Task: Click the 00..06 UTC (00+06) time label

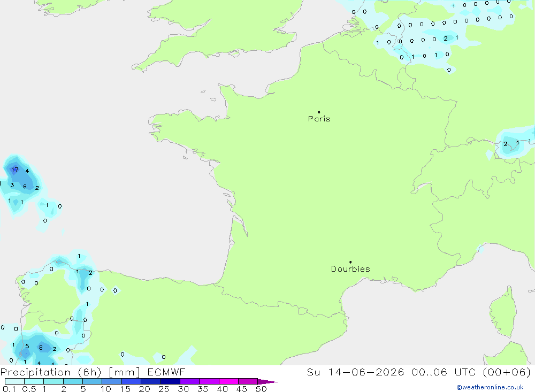Action: click(471, 372)
